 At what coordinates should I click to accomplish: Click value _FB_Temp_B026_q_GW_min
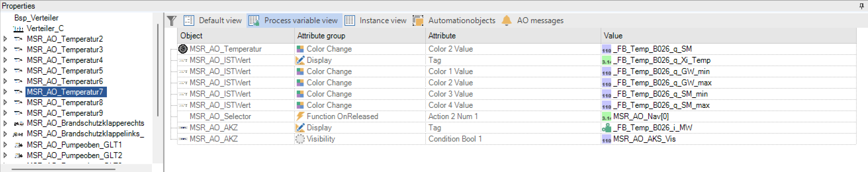click(x=661, y=71)
